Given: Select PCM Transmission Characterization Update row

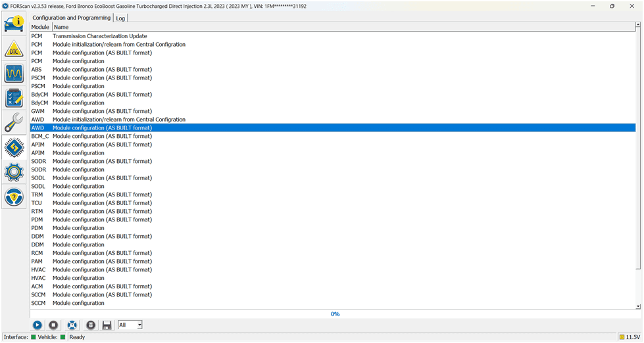Looking at the screenshot, I should click(x=333, y=36).
